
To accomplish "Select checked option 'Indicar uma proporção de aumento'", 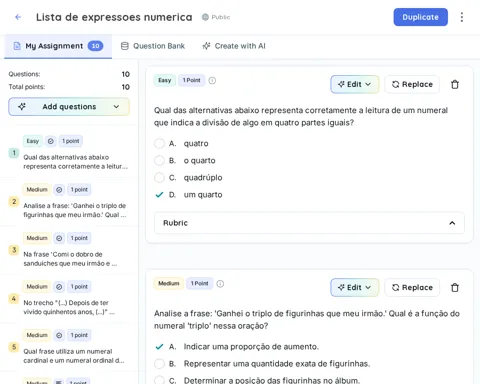I will pyautogui.click(x=159, y=347).
